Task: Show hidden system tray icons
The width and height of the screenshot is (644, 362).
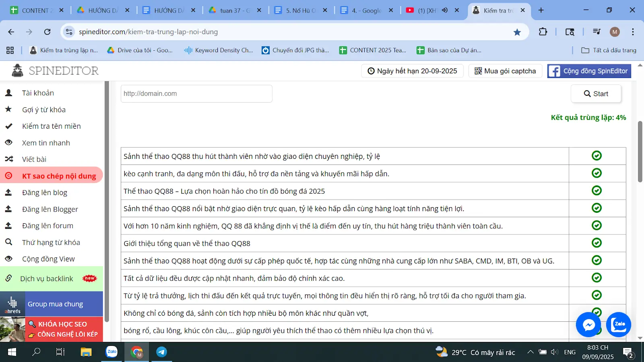Action: pyautogui.click(x=530, y=352)
